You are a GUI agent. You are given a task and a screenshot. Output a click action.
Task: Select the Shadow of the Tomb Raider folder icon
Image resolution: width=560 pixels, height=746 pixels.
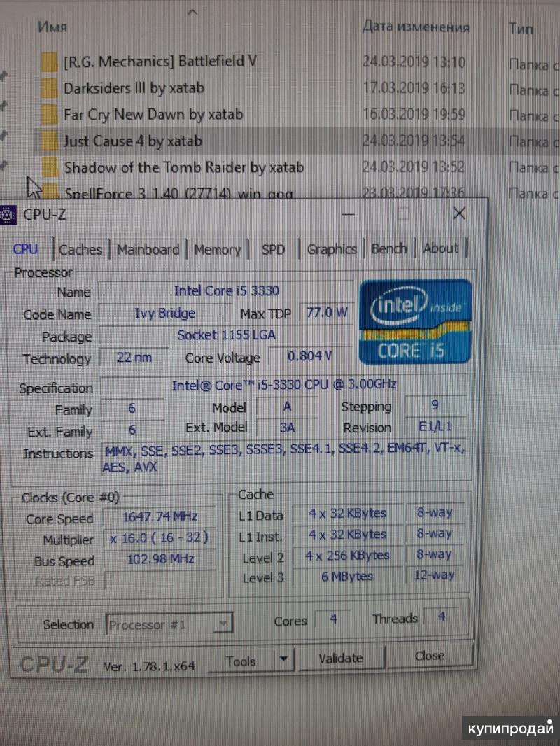(49, 167)
